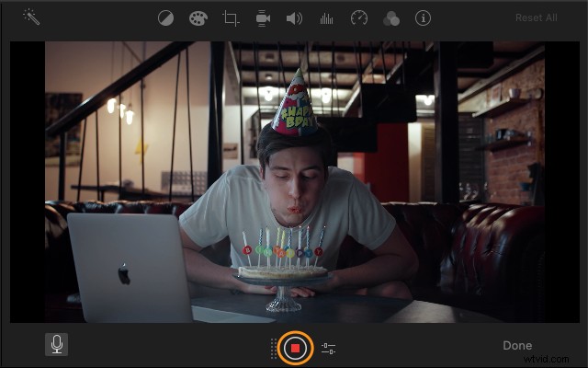The image size is (588, 368).
Task: Open the video stabilization camera icon
Action: [263, 18]
